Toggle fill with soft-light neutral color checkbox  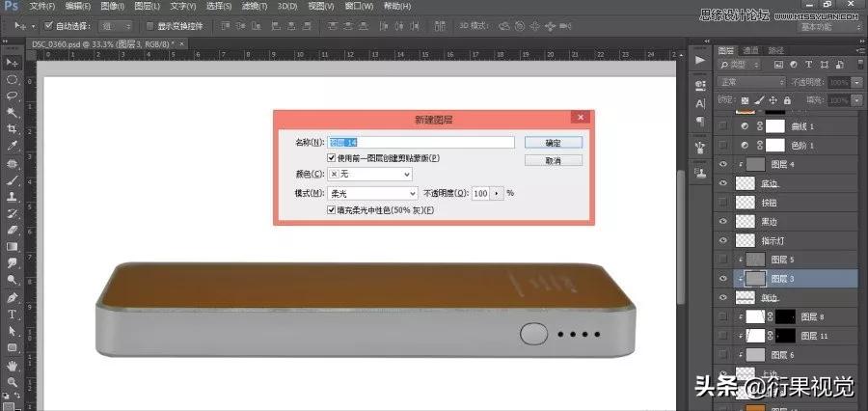click(332, 210)
